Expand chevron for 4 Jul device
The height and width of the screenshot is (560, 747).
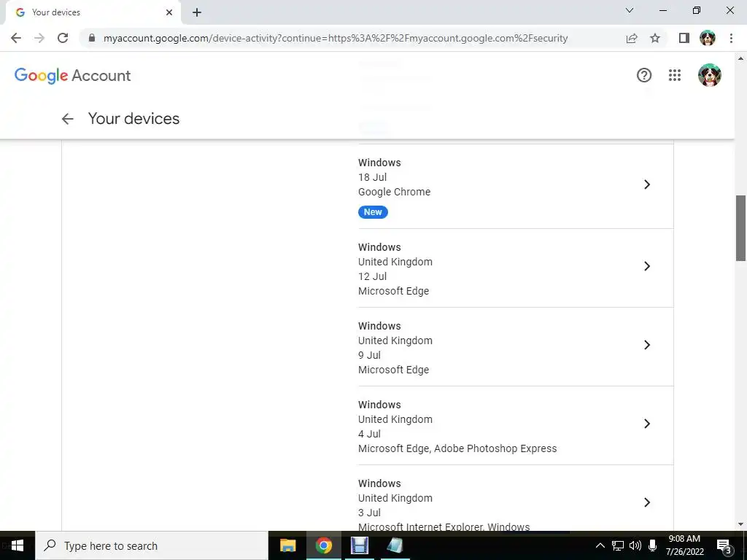(x=647, y=424)
